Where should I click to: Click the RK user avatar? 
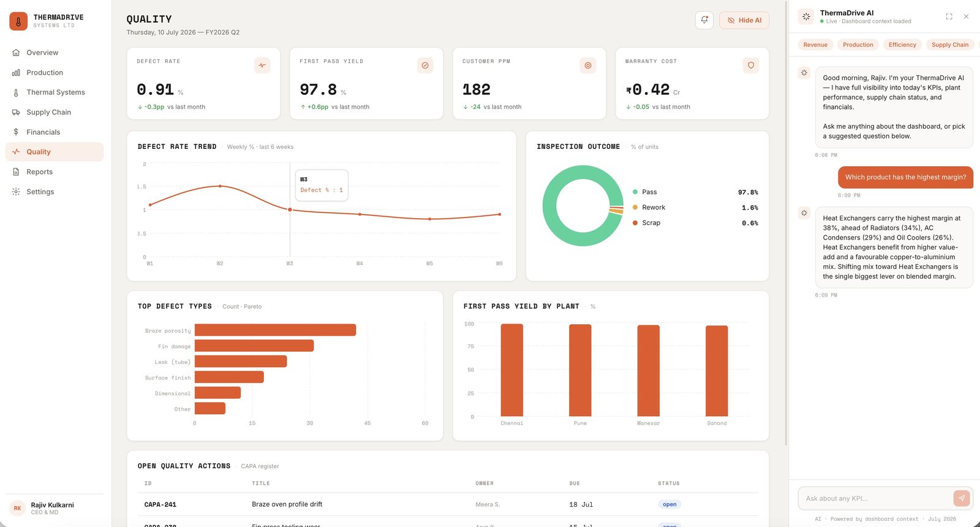coord(17,508)
